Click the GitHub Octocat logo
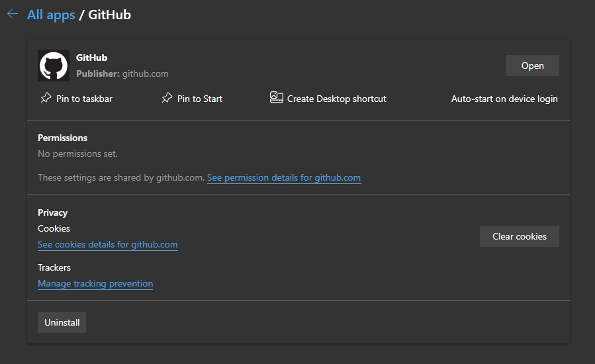This screenshot has height=364, width=595. 54,66
